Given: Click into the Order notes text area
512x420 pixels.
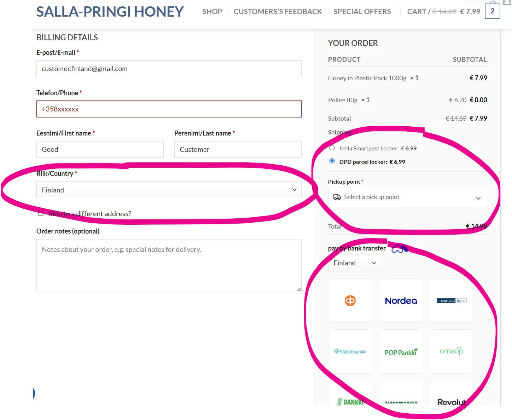Looking at the screenshot, I should pyautogui.click(x=169, y=265).
